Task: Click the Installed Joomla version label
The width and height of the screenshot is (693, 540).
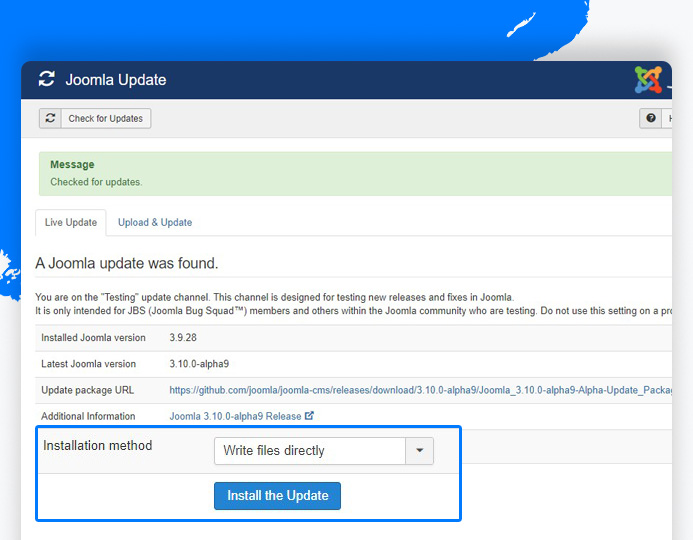Action: click(x=93, y=338)
